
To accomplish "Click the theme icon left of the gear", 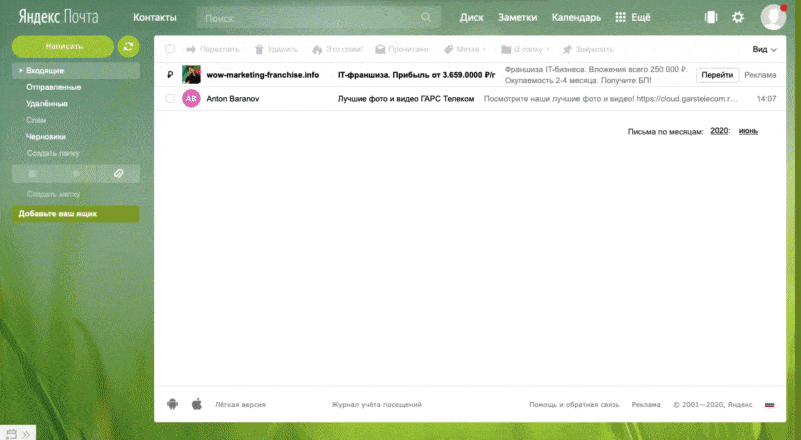I will pos(711,17).
